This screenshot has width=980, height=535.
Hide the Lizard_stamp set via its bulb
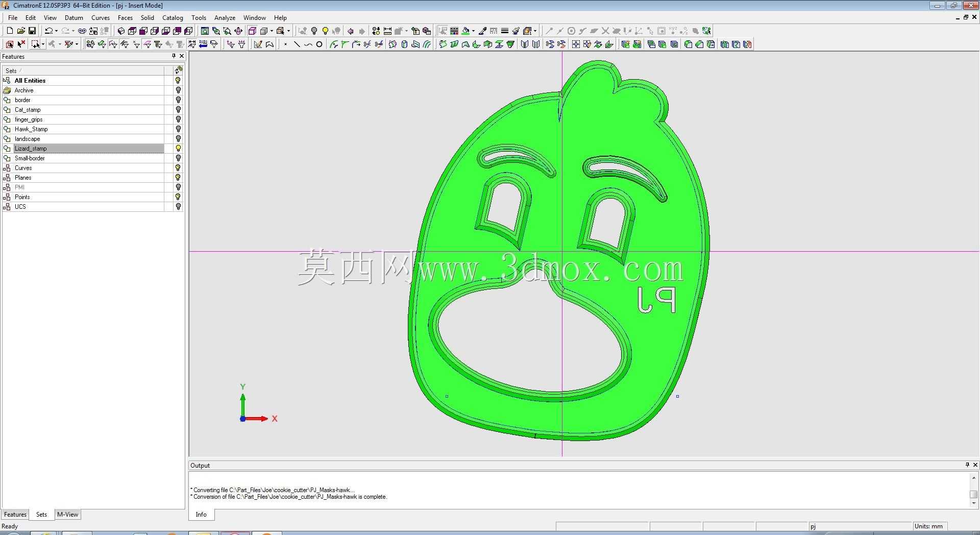click(178, 149)
